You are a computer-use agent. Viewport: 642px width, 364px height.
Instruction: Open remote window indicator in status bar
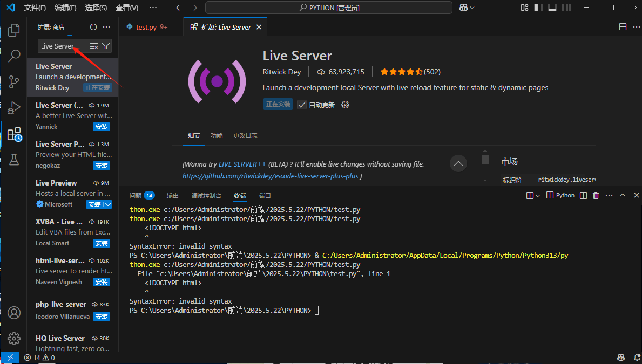(x=10, y=358)
